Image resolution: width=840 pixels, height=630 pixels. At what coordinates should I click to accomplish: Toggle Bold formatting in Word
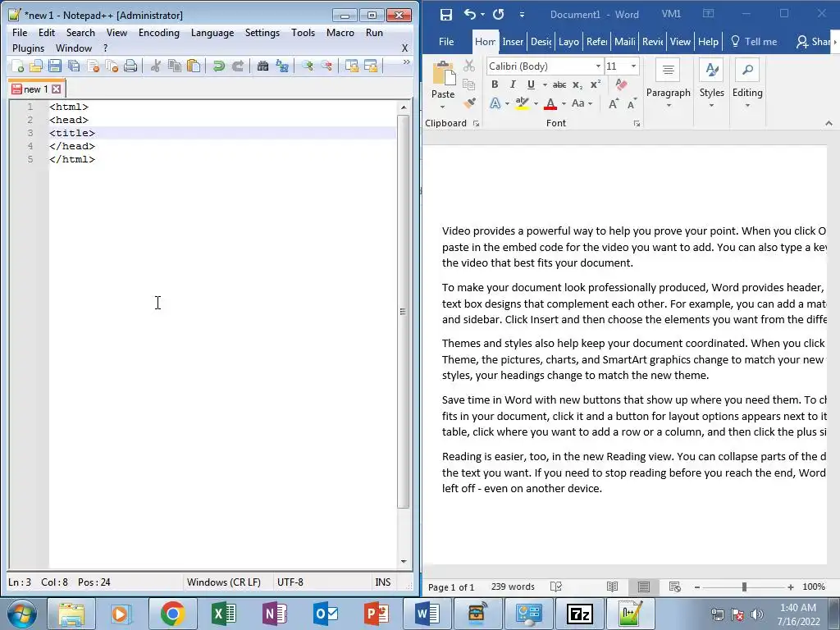(495, 84)
